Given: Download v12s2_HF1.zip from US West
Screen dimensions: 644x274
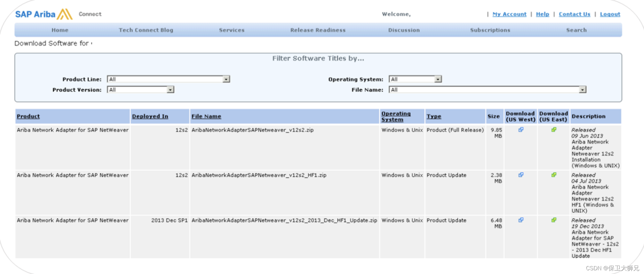Looking at the screenshot, I should [521, 175].
